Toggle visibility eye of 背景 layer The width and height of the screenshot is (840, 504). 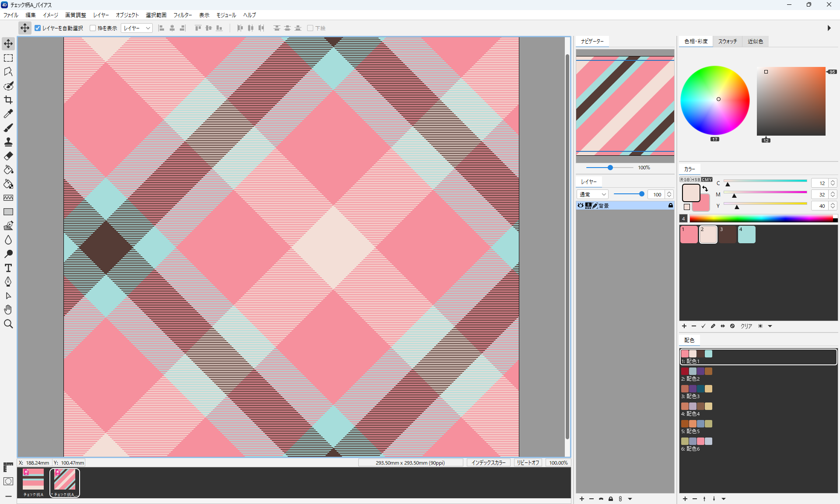pos(581,205)
